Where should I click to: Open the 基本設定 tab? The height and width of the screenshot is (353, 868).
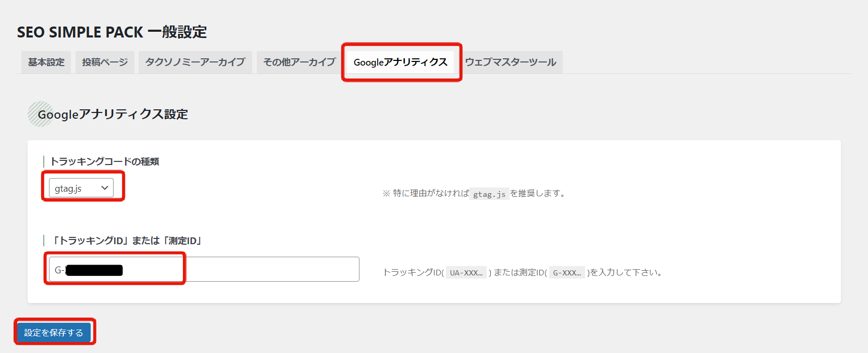click(46, 62)
